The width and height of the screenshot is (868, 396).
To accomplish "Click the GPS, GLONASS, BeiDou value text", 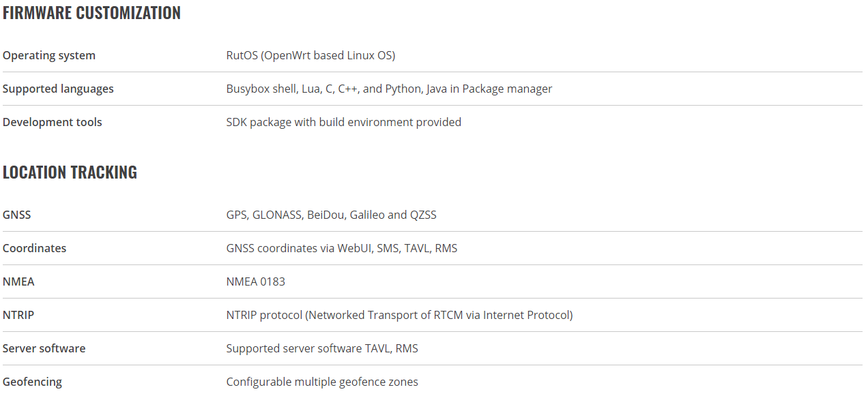I will point(331,215).
